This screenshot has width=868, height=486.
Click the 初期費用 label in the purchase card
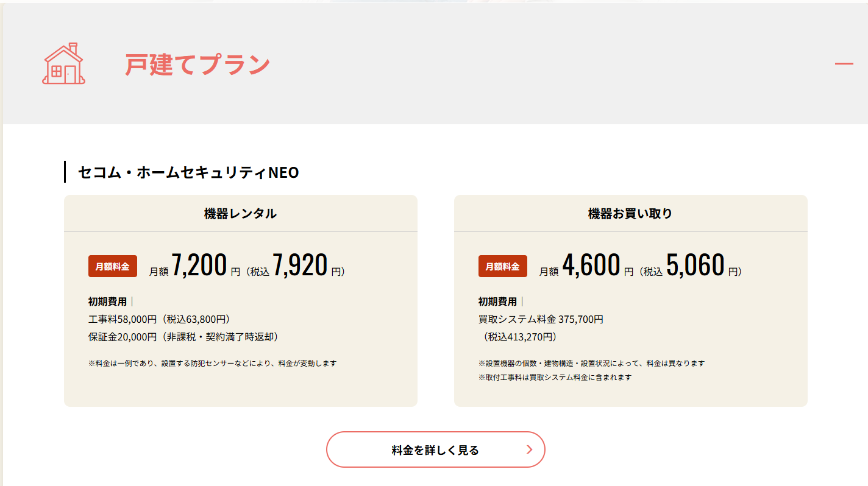pyautogui.click(x=497, y=301)
